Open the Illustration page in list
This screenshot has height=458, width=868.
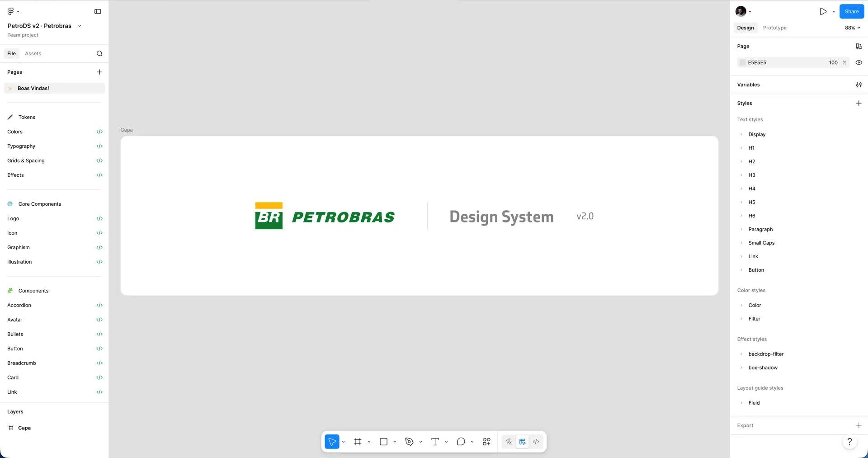click(x=19, y=262)
